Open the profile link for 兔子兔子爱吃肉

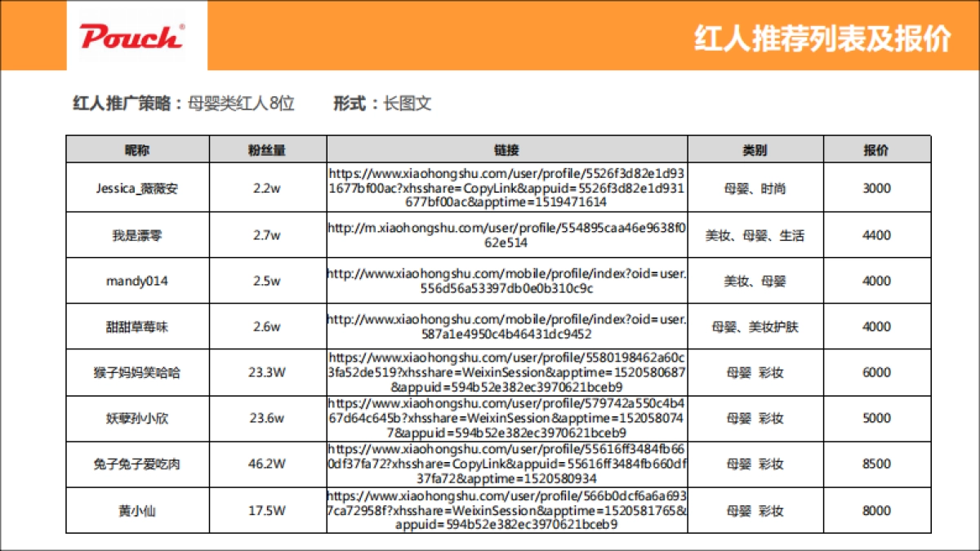(506, 464)
